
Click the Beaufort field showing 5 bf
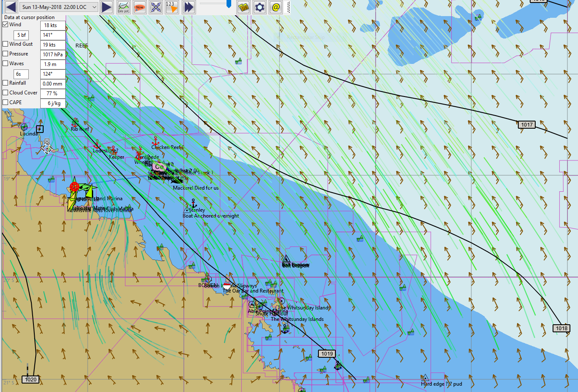[21, 35]
